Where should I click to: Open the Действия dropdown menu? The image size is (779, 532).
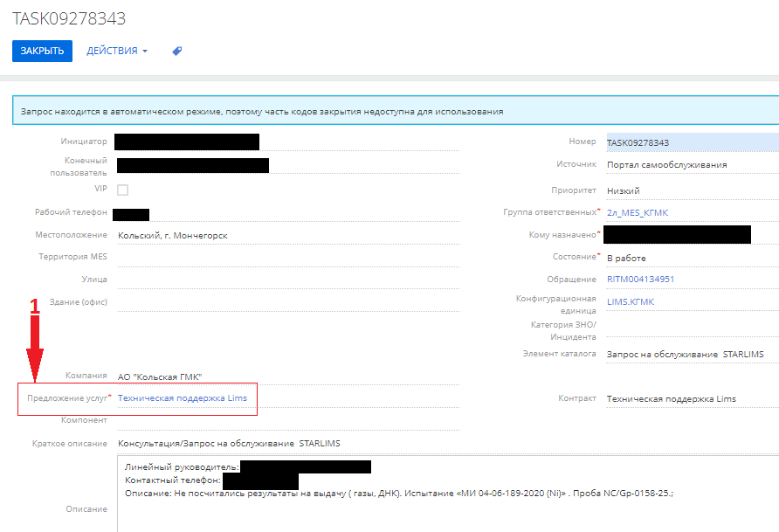click(116, 52)
